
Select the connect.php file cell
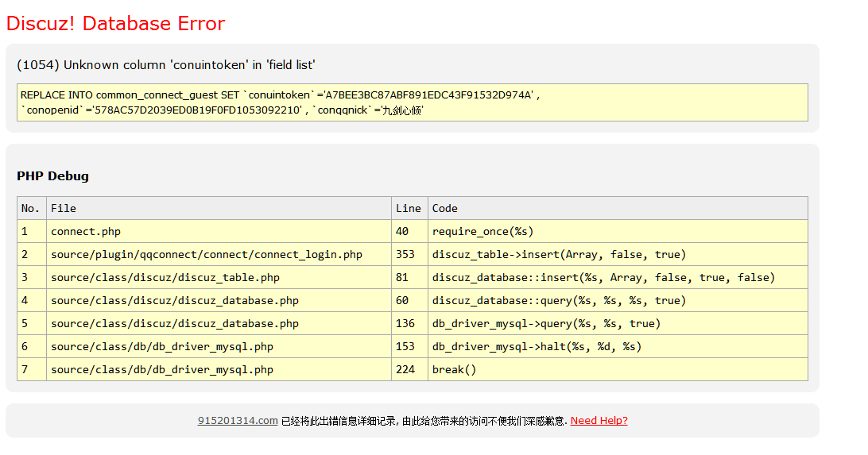point(86,231)
